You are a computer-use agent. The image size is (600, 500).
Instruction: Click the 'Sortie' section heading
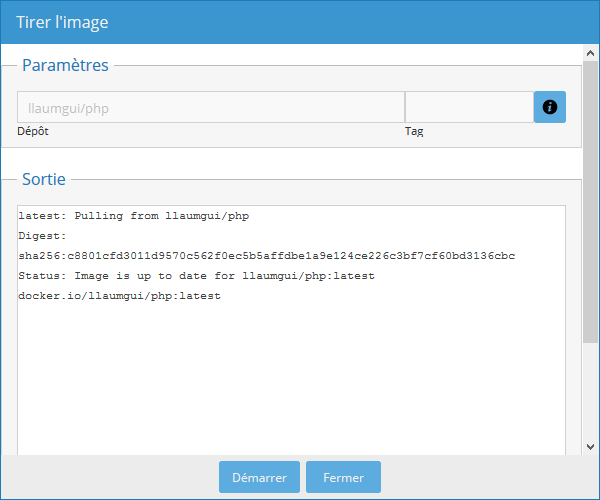point(44,180)
